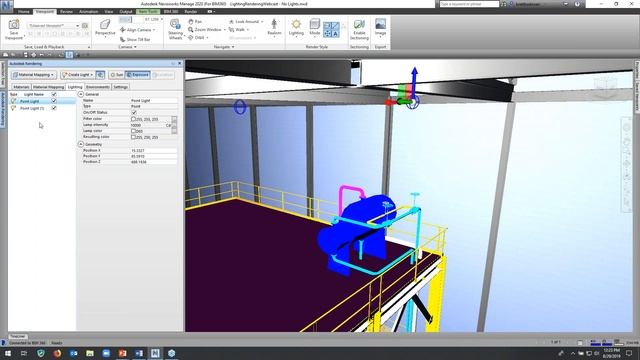
Task: Choose the Look Around tool
Action: pos(244,21)
